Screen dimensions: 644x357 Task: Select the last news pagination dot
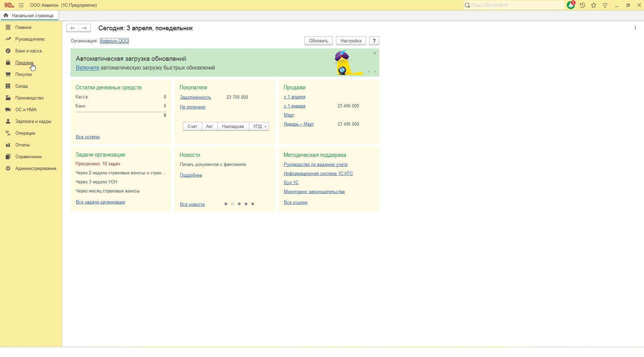[253, 204]
